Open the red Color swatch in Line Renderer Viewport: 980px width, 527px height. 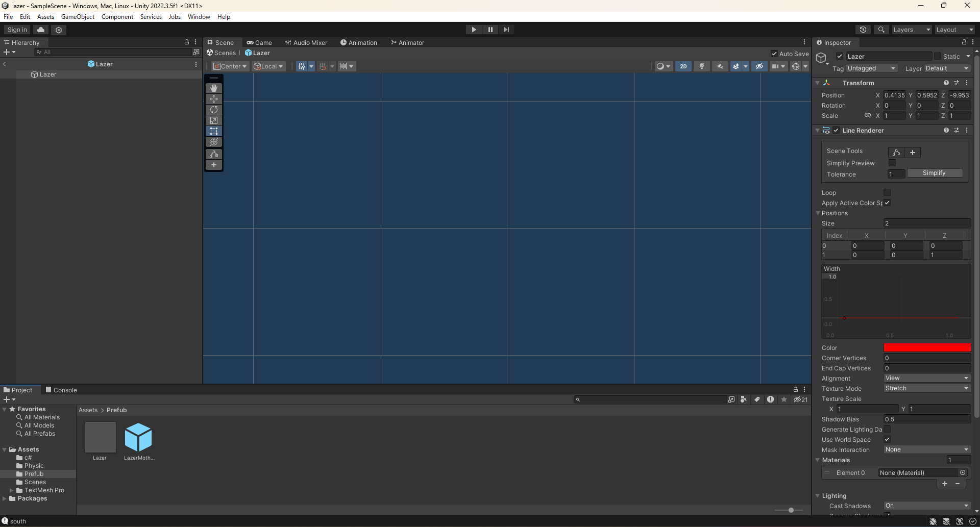[x=926, y=347]
